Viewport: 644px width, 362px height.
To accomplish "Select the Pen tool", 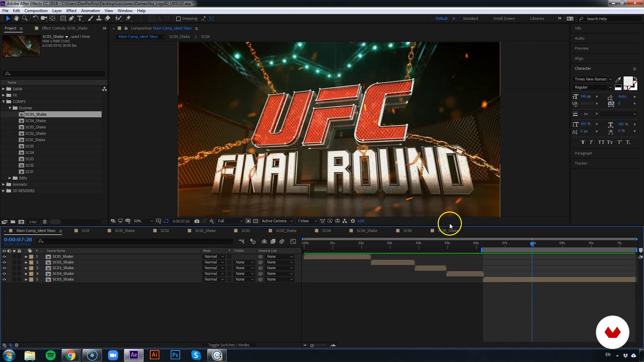I will 71,18.
